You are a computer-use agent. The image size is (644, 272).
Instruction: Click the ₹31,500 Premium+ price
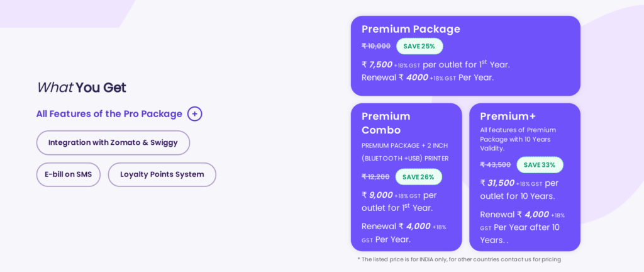(x=501, y=183)
